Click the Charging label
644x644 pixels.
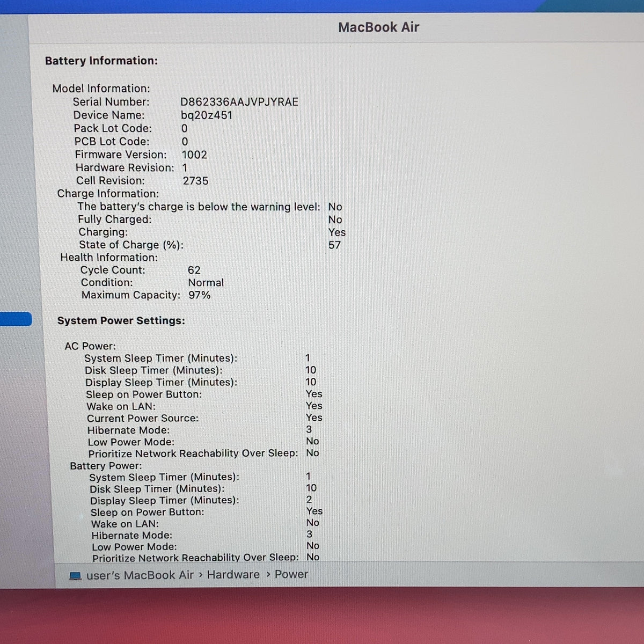tap(103, 232)
